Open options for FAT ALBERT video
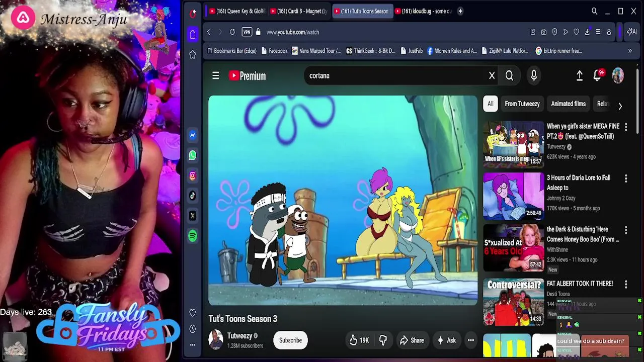The height and width of the screenshot is (362, 644). (626, 285)
